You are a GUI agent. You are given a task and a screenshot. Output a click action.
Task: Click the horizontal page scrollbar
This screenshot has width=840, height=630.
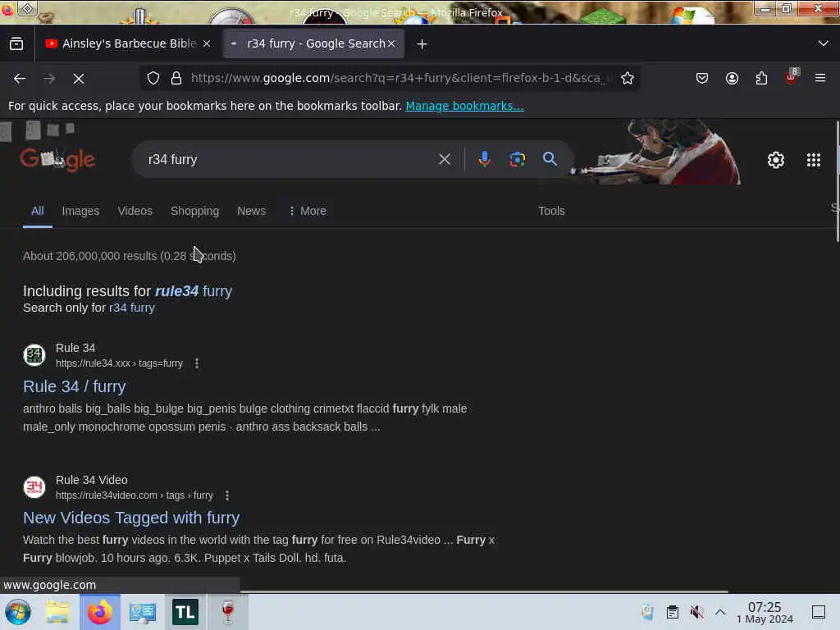[484, 592]
